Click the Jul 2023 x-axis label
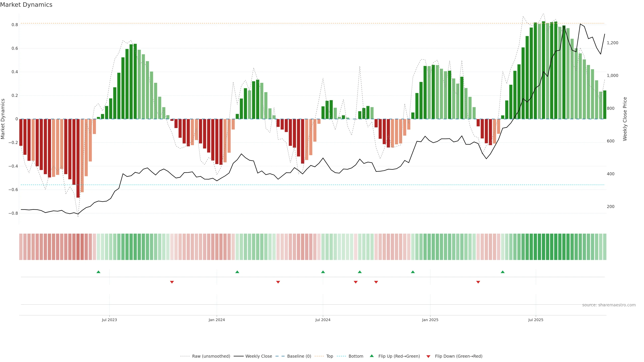644x362 pixels. tap(109, 320)
